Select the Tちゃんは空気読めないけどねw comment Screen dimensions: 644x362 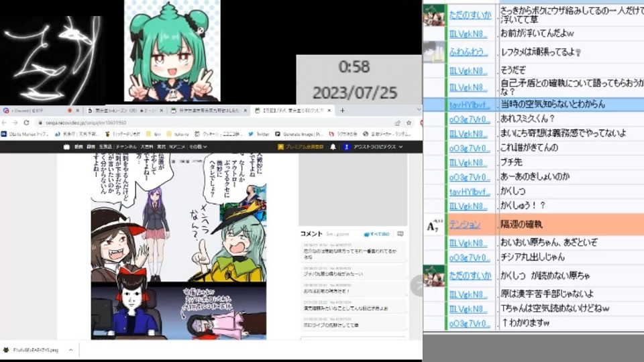pos(555,308)
